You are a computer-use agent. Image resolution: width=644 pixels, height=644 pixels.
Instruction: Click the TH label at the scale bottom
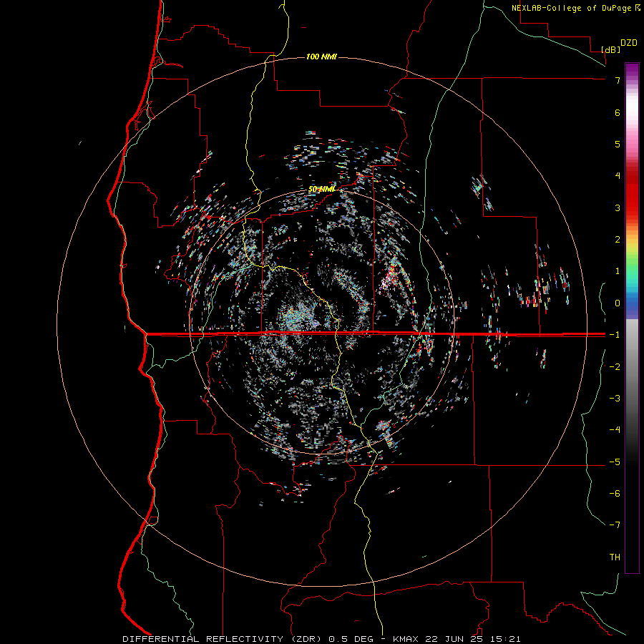click(615, 557)
